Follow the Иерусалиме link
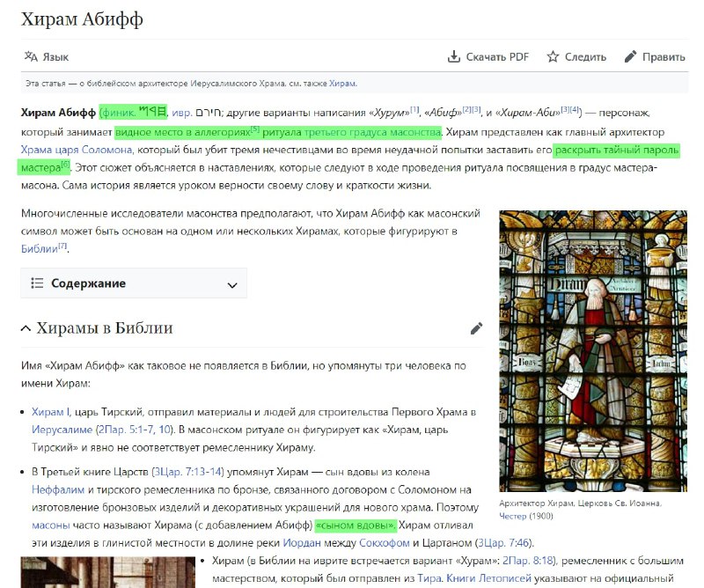Screen dimensions: 704x588 (62, 430)
